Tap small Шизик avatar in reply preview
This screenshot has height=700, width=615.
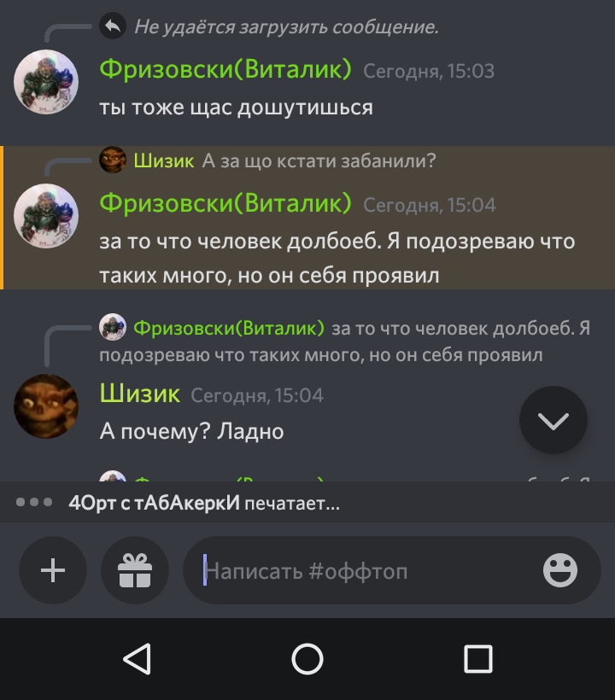[113, 160]
